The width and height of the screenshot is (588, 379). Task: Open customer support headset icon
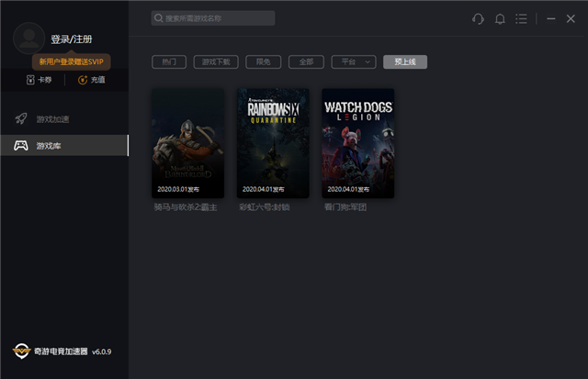click(x=478, y=18)
